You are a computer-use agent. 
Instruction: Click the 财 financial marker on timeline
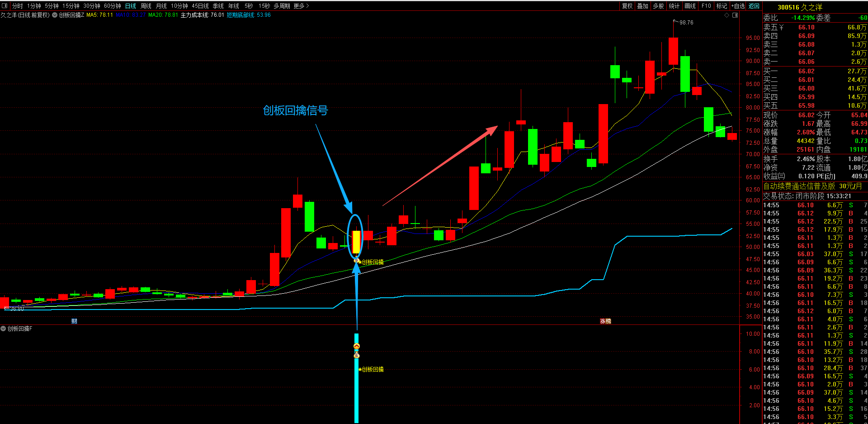tap(74, 321)
